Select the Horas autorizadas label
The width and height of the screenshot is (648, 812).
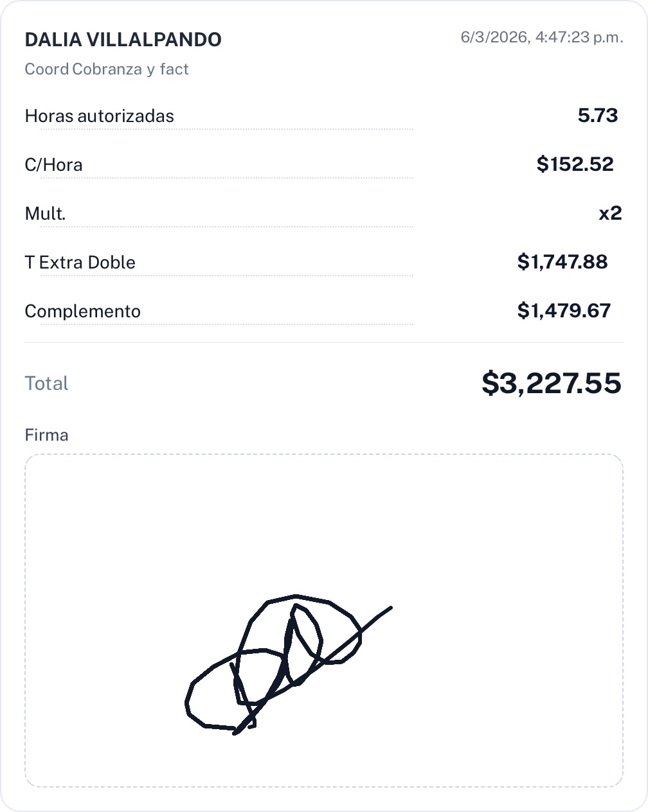(99, 116)
